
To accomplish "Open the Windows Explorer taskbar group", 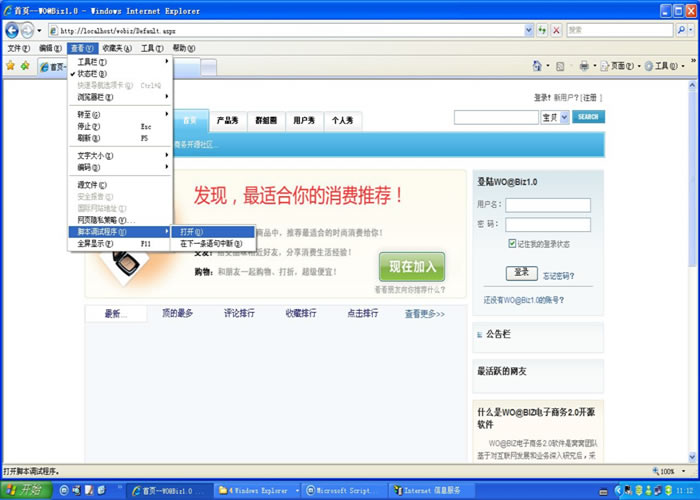I will click(258, 491).
